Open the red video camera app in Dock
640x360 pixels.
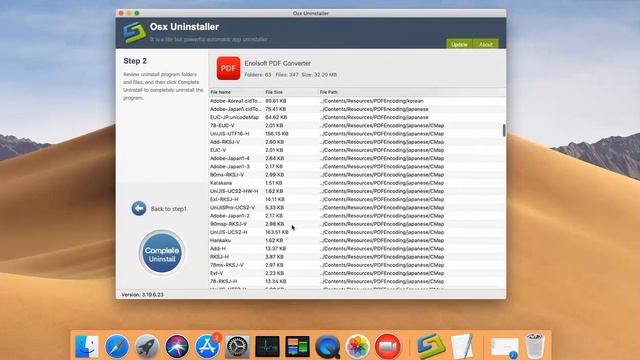click(388, 346)
